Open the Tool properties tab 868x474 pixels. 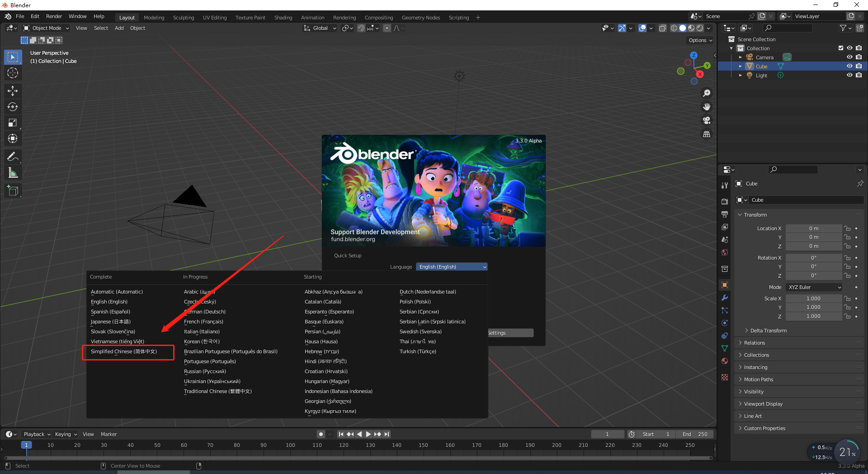(x=725, y=185)
